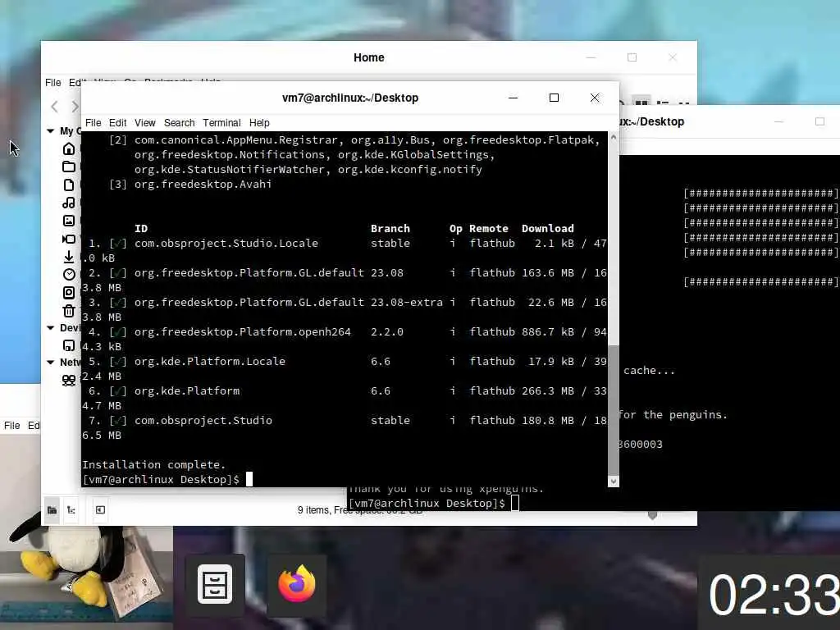Image resolution: width=840 pixels, height=630 pixels.
Task: Show places with the statusbar folder icon
Action: (x=52, y=510)
